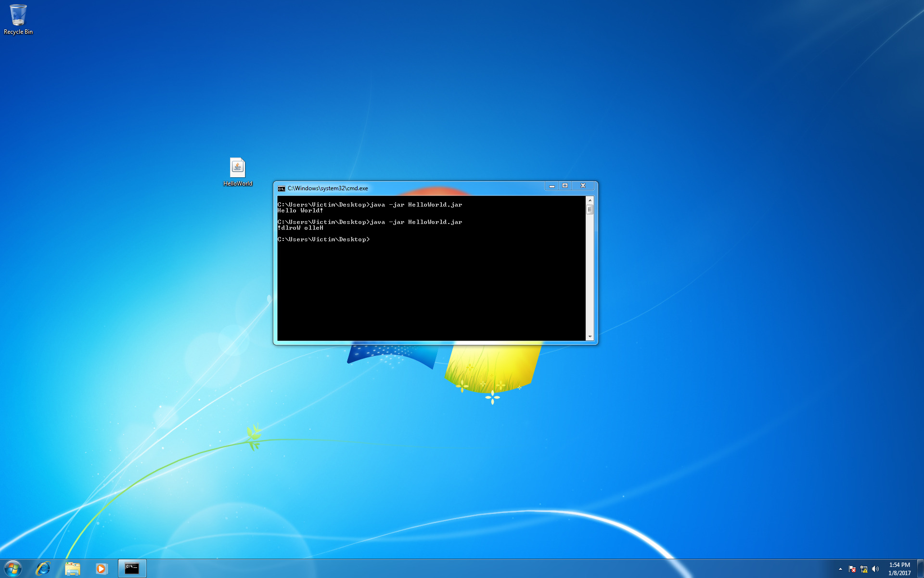Open the Windows Start menu
Screen dimensions: 924x578
pos(13,569)
